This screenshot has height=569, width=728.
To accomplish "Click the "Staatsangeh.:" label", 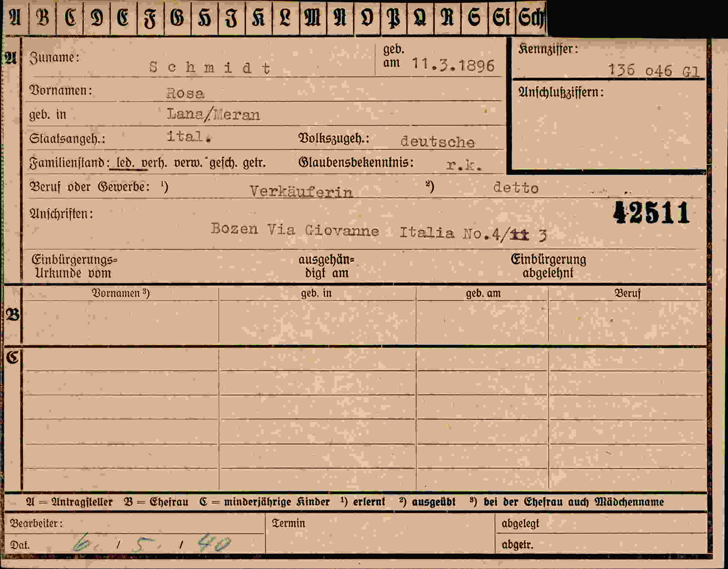I will 67,138.
